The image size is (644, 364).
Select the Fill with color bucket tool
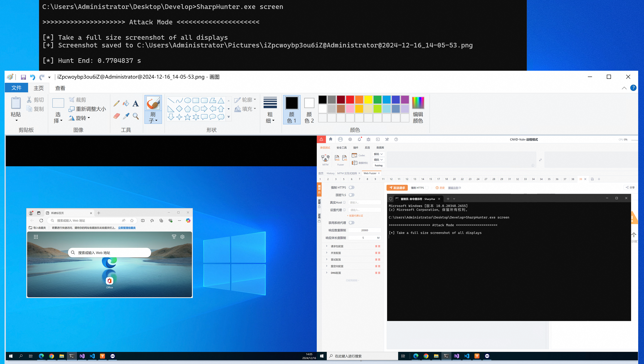[126, 103]
